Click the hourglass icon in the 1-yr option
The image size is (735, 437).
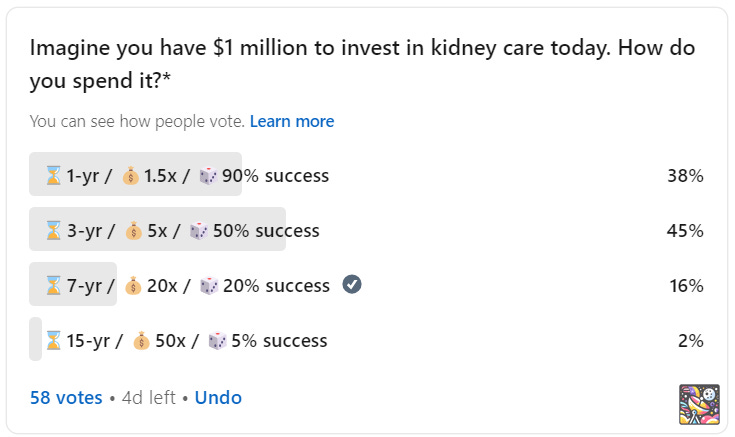[53, 176]
